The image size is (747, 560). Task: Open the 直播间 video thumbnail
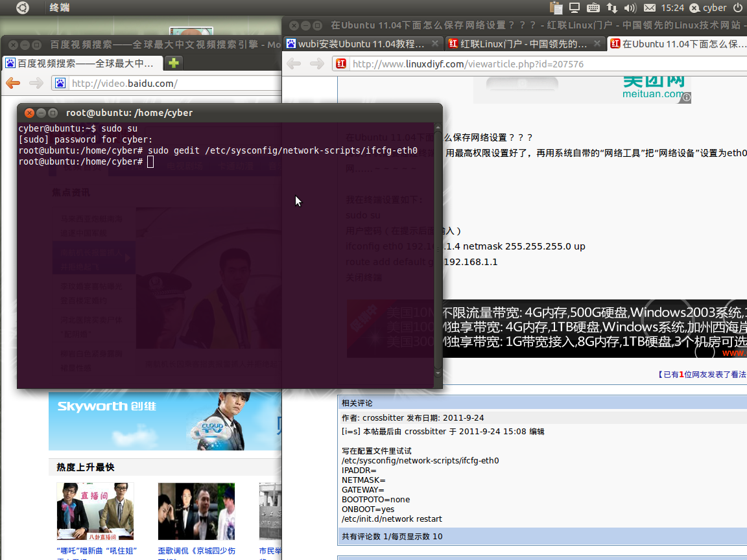[95, 511]
